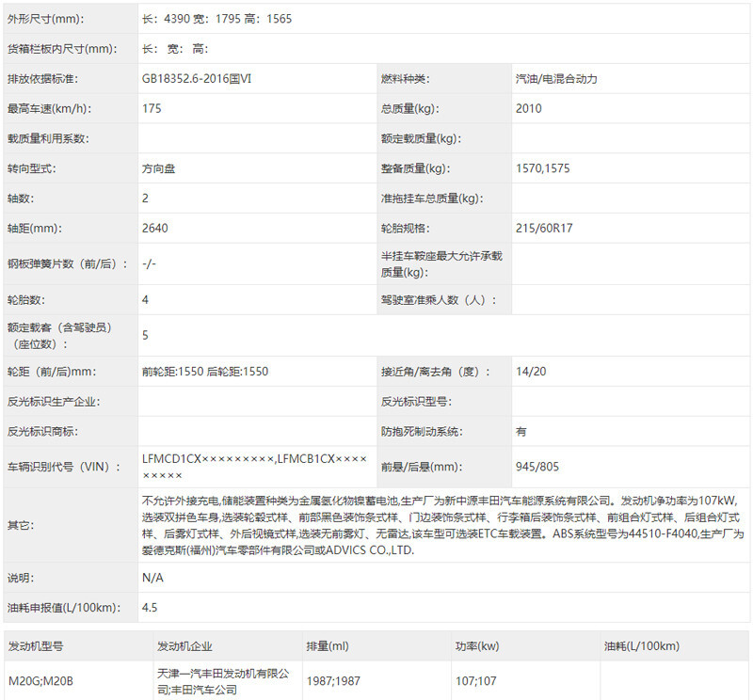753x700 pixels.
Task: Click the 最高车速(km/h) label
Action: click(49, 108)
